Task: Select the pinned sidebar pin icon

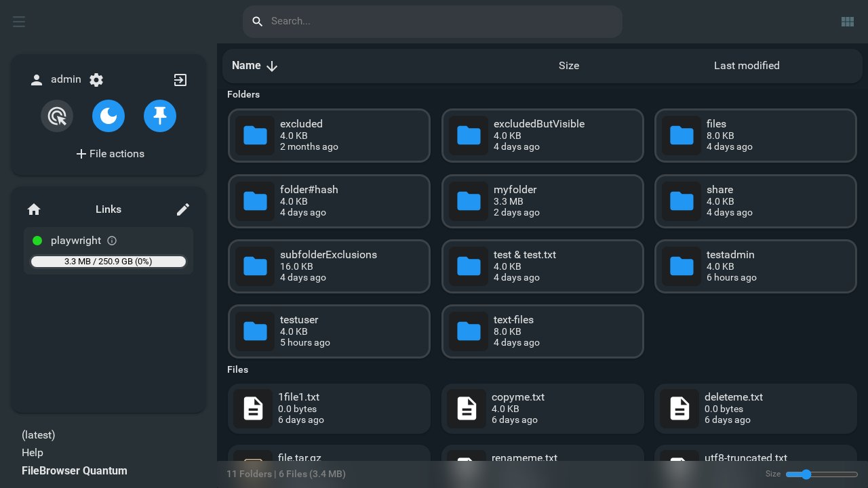Action: pyautogui.click(x=160, y=116)
